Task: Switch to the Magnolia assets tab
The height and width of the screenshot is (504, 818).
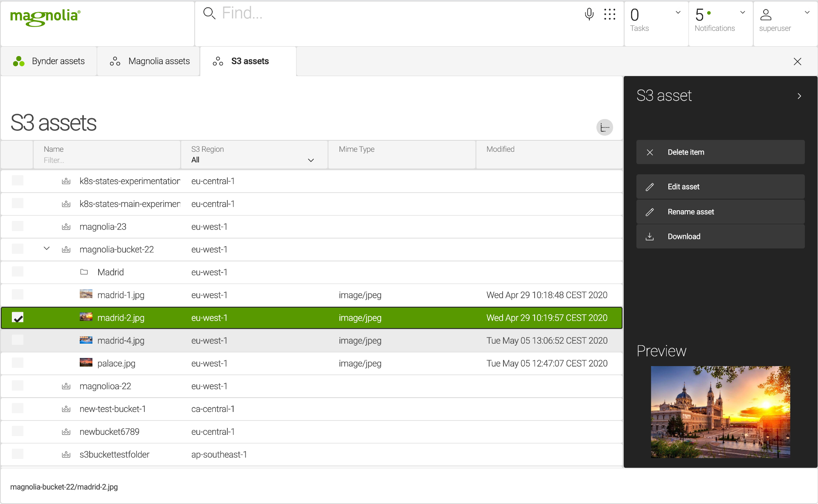Action: tap(150, 61)
